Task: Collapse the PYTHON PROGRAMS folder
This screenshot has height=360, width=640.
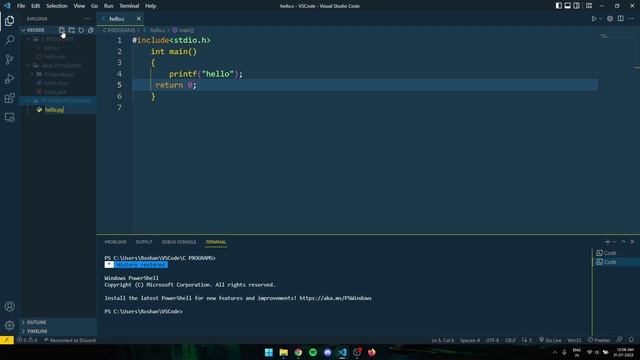Action: click(58, 101)
